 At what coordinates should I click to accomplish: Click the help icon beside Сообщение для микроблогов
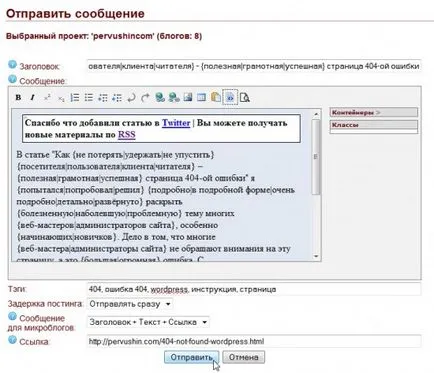click(x=12, y=316)
